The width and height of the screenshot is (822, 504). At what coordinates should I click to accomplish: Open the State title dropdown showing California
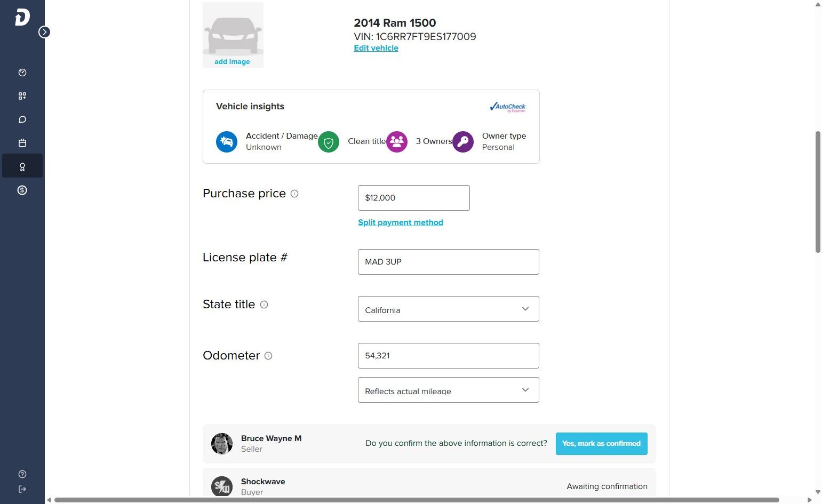(448, 309)
